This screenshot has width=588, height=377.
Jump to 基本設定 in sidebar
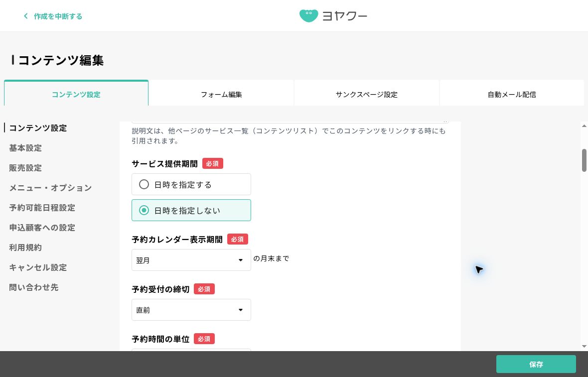pyautogui.click(x=25, y=148)
